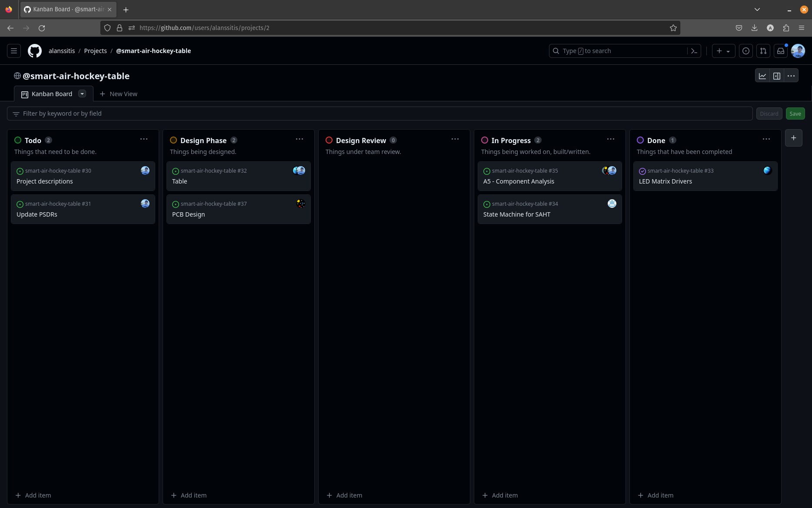Open Design Phase column options menu

(x=300, y=139)
